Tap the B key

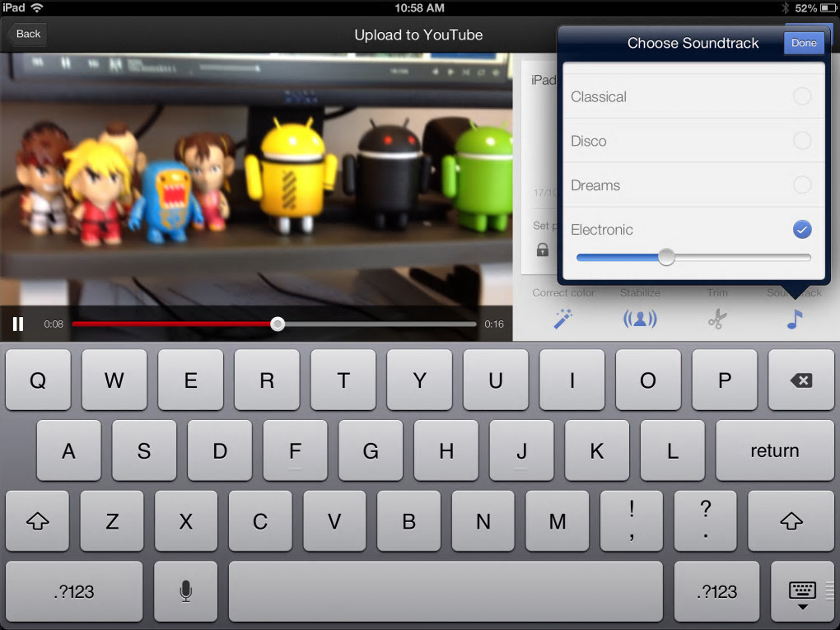click(408, 520)
